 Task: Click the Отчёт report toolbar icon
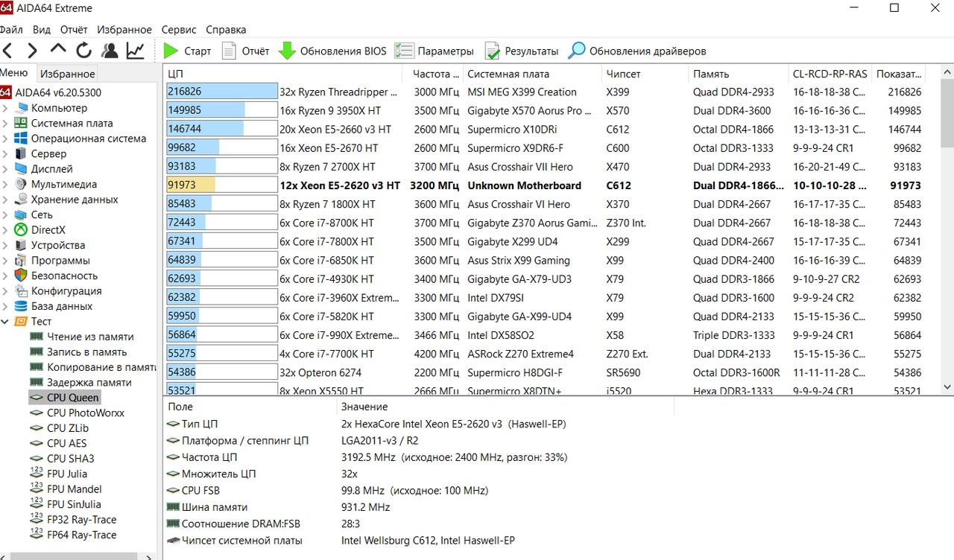click(x=229, y=51)
